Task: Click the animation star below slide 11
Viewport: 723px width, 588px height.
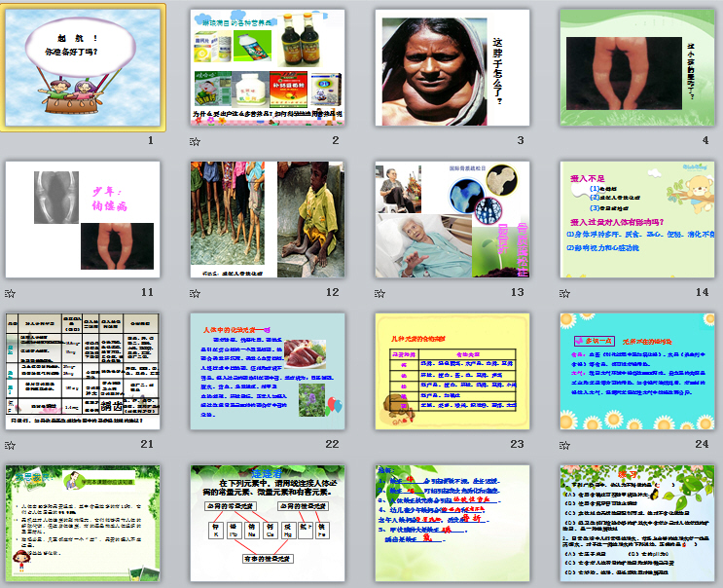Action: [x=10, y=293]
